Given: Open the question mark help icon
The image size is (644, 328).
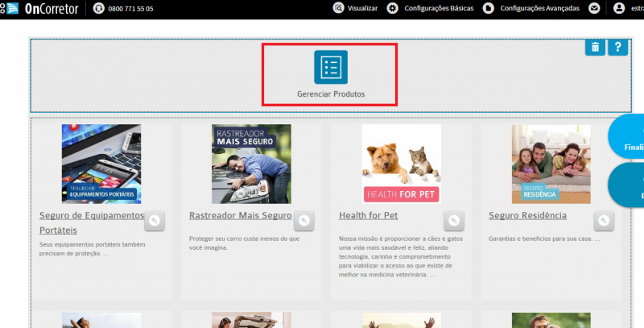Looking at the screenshot, I should (617, 48).
